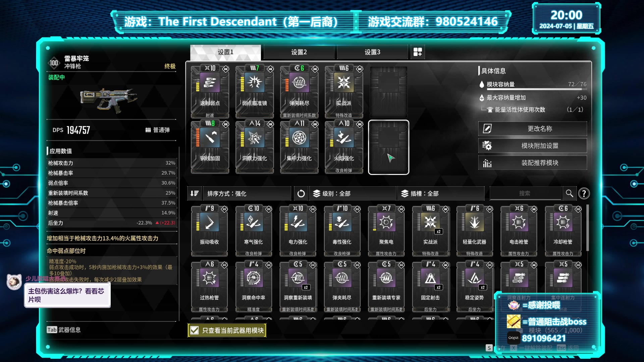
Task: Click the 枪械暴击率 29.7% stat row
Action: [x=112, y=173]
